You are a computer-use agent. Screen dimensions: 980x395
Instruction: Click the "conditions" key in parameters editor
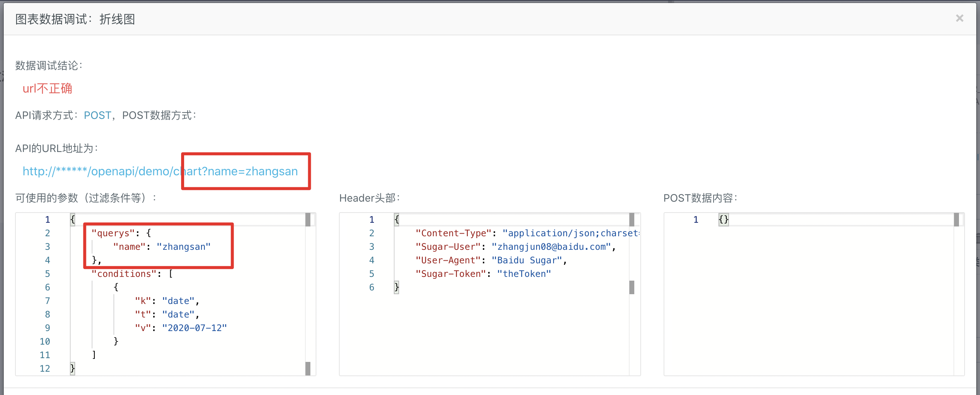(124, 274)
